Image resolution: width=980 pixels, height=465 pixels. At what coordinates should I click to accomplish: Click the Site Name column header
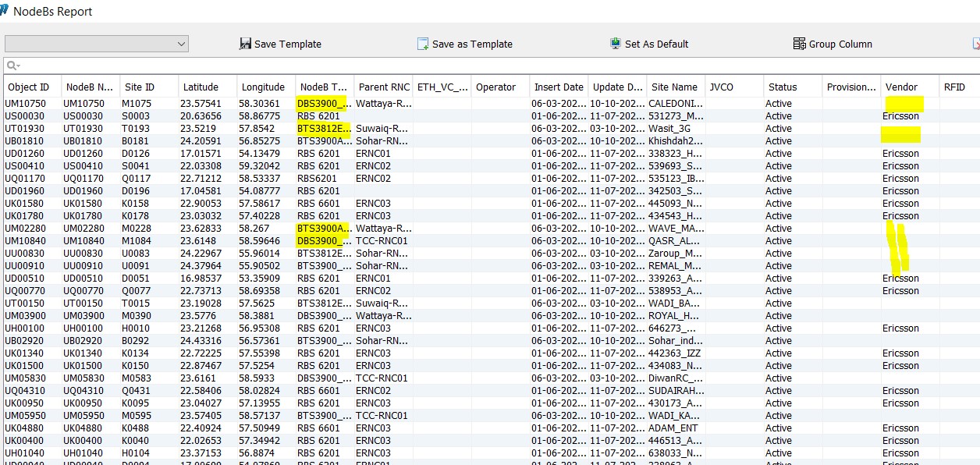(674, 87)
